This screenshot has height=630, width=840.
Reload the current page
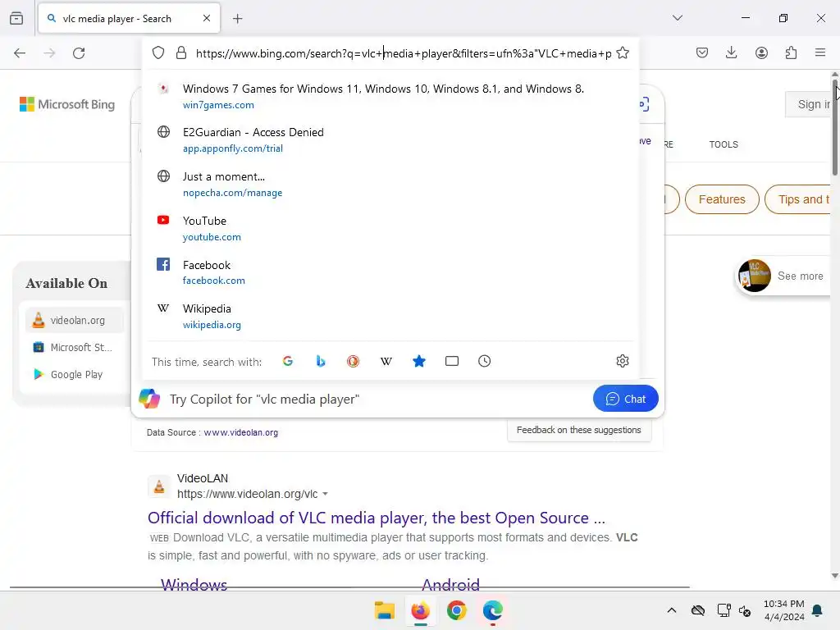coord(79,53)
